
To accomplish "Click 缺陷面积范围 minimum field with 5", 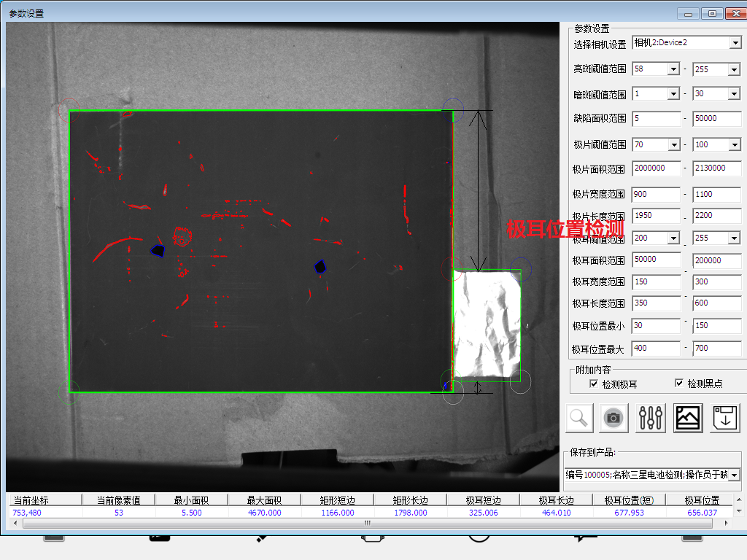I will pos(657,119).
